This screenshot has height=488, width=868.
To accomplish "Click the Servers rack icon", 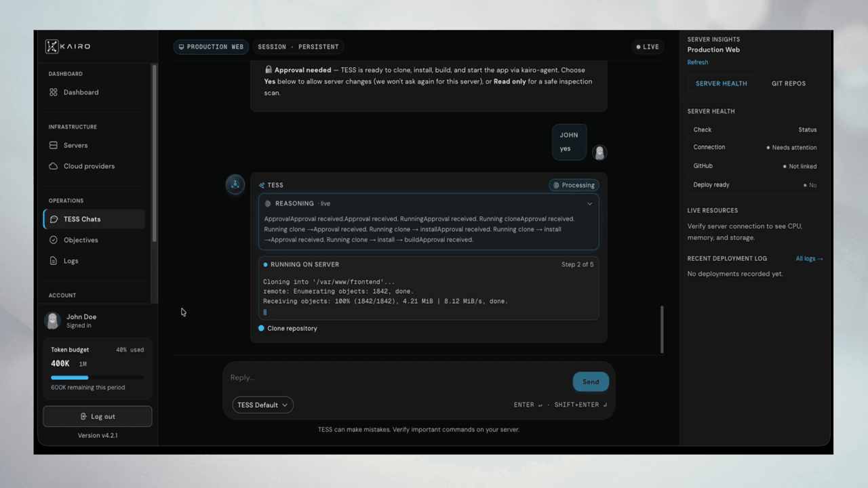I will 54,145.
